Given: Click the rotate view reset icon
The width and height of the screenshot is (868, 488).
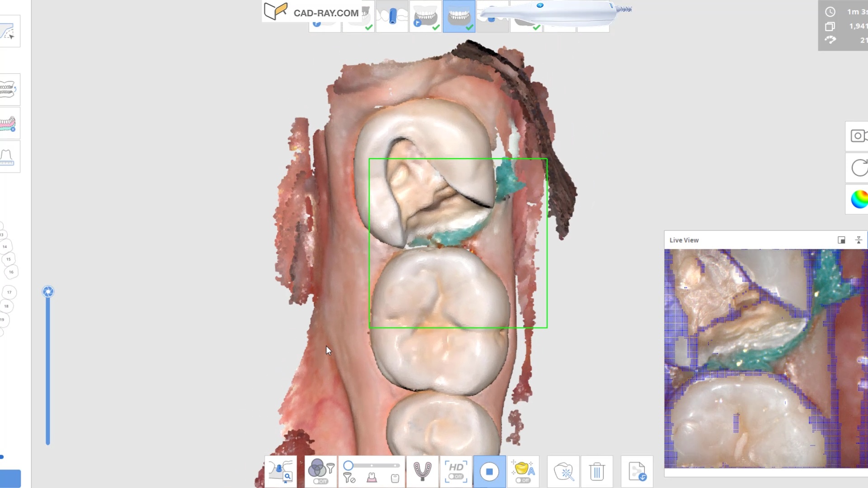Looking at the screenshot, I should pos(859,168).
